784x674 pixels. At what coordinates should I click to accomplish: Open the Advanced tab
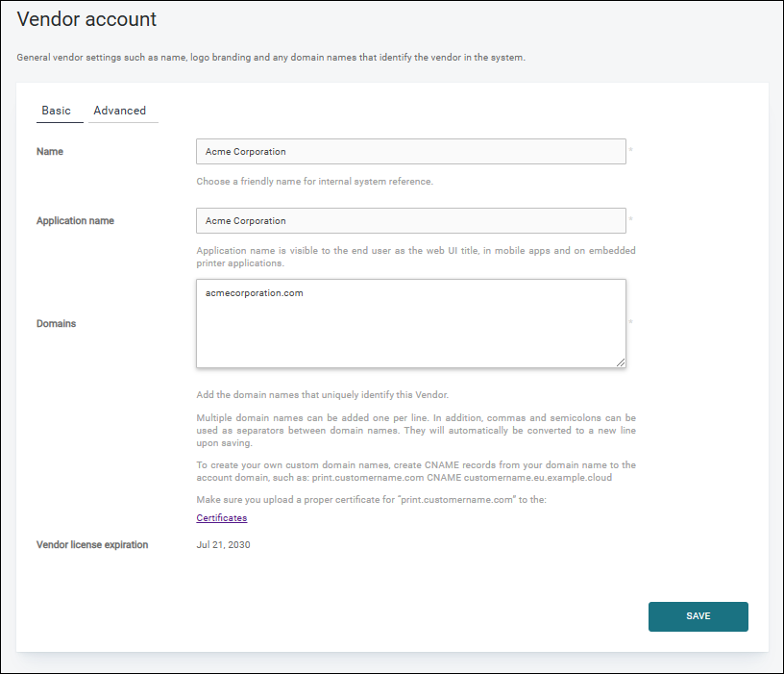click(x=119, y=111)
